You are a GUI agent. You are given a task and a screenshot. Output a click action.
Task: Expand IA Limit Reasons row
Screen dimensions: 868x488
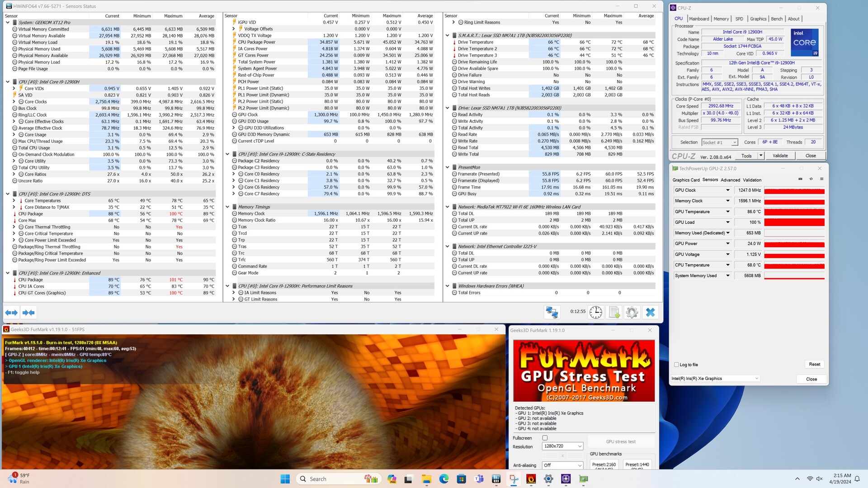(234, 293)
